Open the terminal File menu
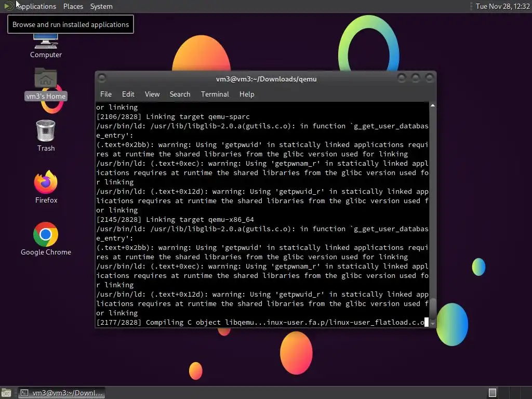 106,94
